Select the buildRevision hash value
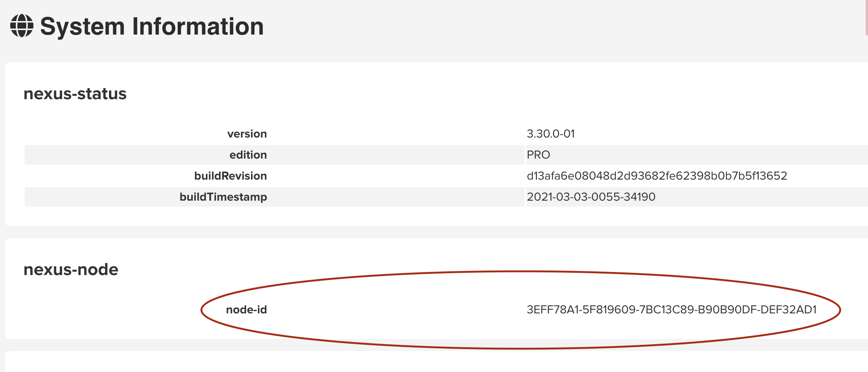Viewport: 868px width, 372px height. tap(656, 176)
